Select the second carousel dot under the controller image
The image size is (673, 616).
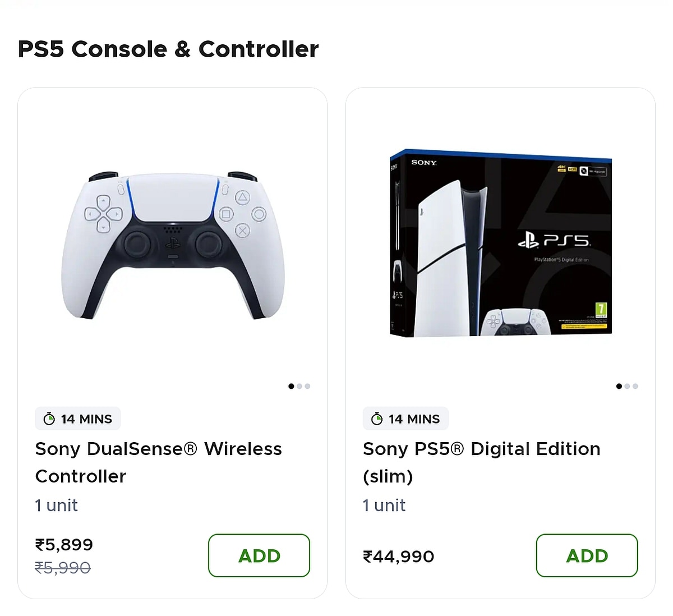pyautogui.click(x=299, y=386)
